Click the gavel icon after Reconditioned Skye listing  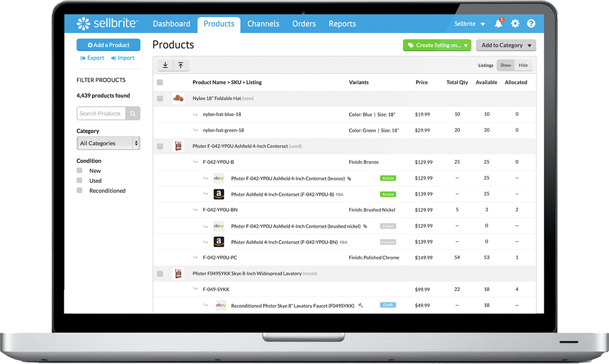360,305
